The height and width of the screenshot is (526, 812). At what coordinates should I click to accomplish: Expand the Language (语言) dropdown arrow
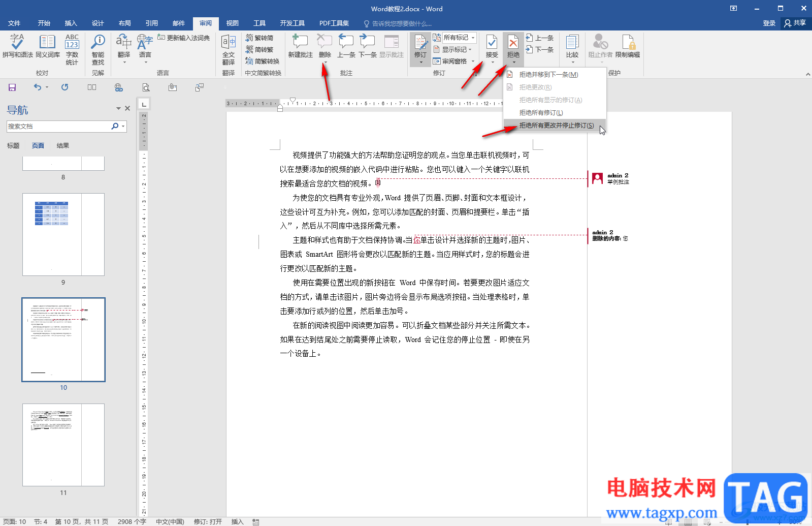145,63
